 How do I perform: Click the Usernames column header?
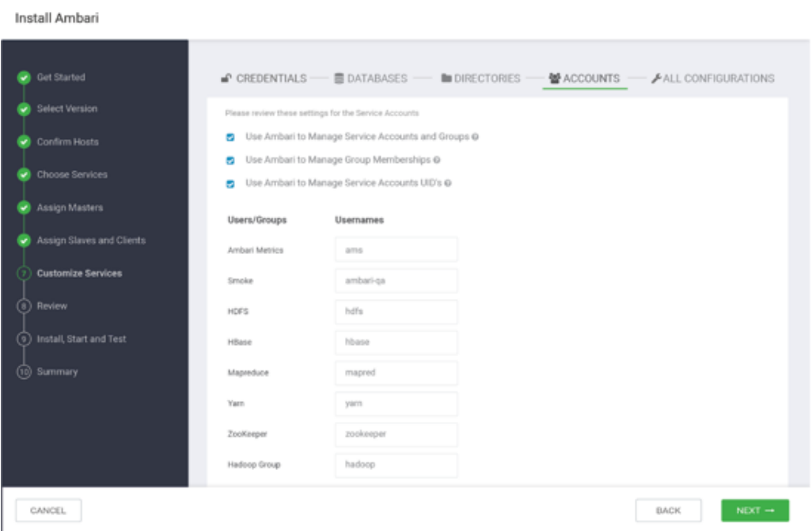359,220
